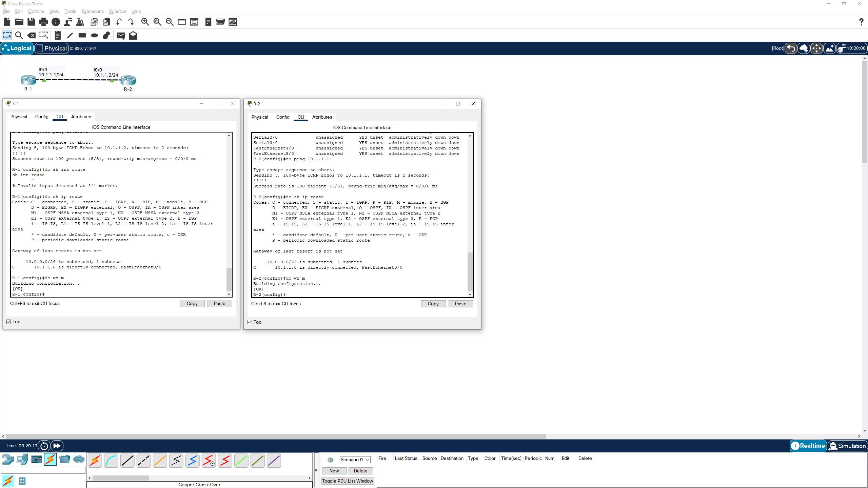Viewport: 868px width, 488px height.
Task: Click Copy in the R-1 CLI window
Action: pos(192,303)
